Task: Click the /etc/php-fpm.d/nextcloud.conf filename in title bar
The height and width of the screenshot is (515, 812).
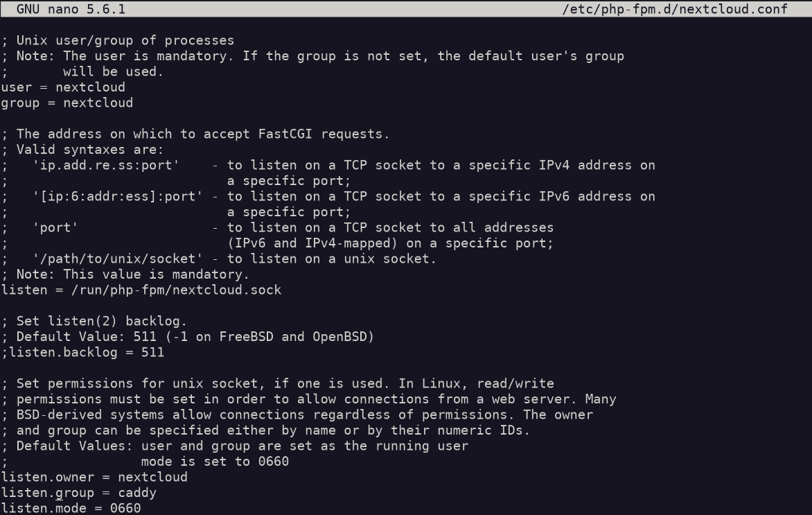Action: 675,9
